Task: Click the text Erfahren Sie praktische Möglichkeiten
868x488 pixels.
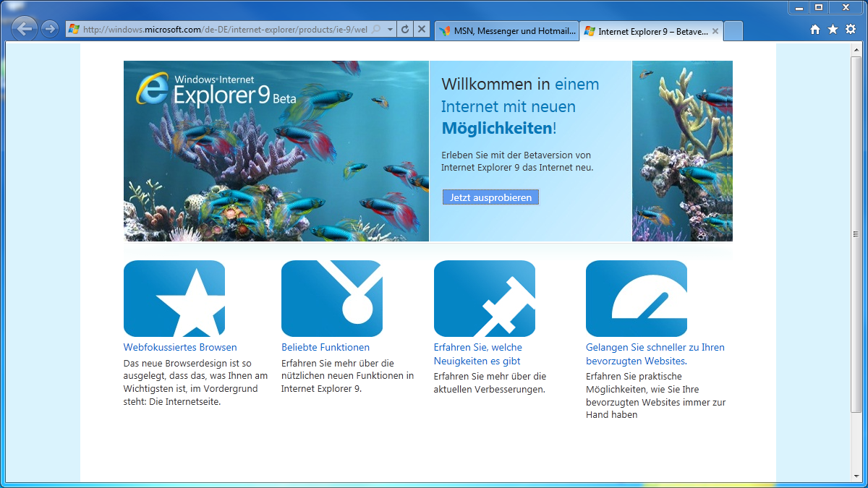Action: 656,395
